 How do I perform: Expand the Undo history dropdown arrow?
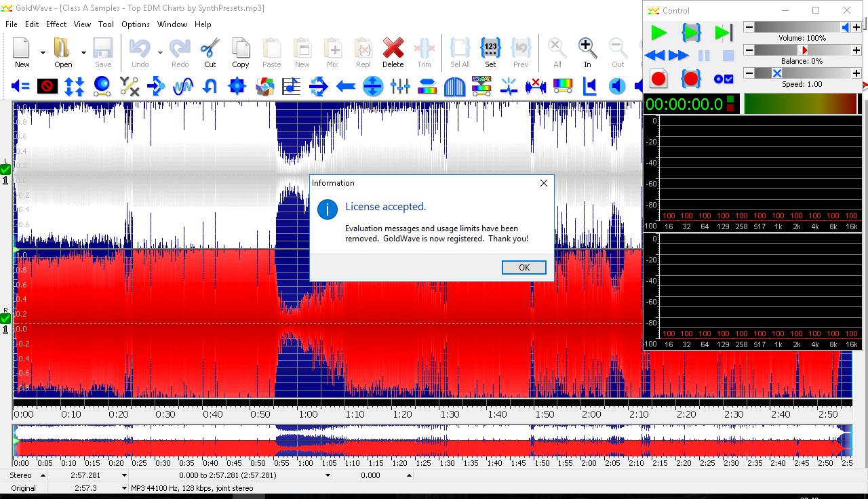click(x=160, y=52)
